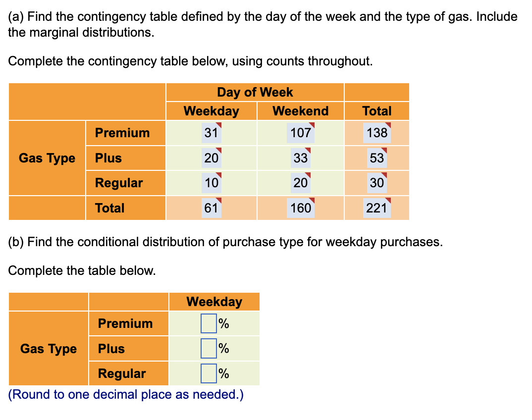
Task: Select the Premium Weekday answer cell showing 31
Action: [212, 133]
